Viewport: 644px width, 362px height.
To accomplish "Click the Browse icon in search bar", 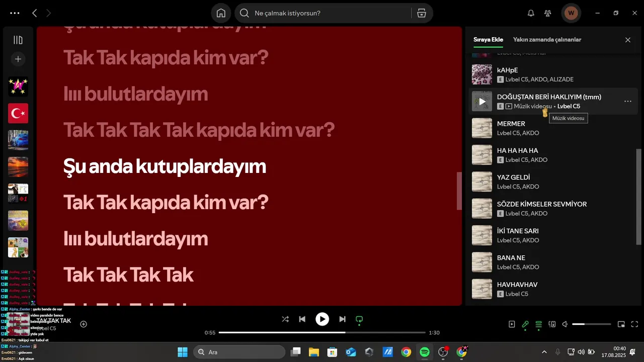I will tap(422, 13).
